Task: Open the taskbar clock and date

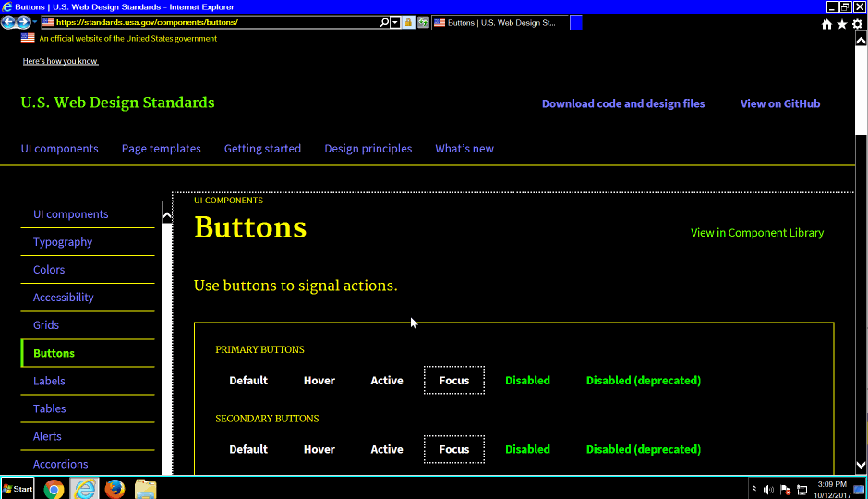Action: coord(832,490)
